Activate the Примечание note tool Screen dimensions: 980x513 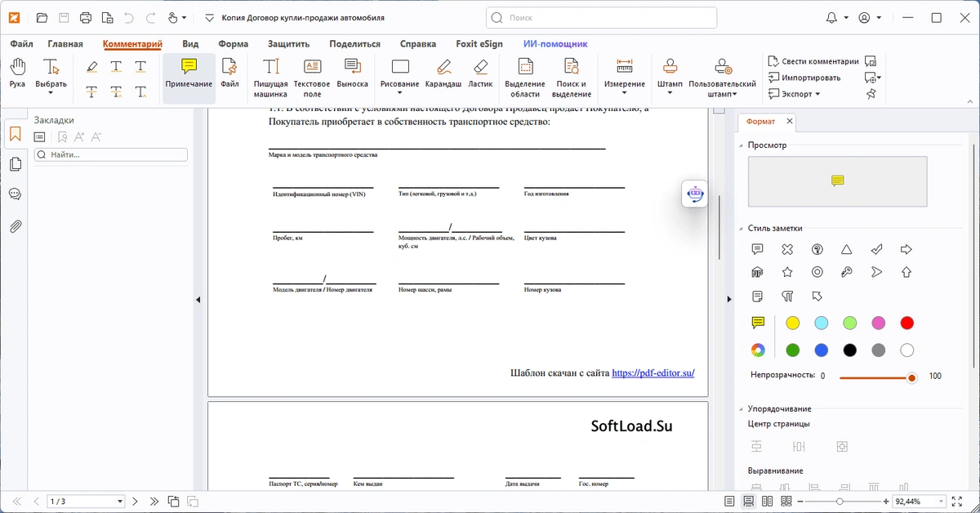pyautogui.click(x=189, y=74)
